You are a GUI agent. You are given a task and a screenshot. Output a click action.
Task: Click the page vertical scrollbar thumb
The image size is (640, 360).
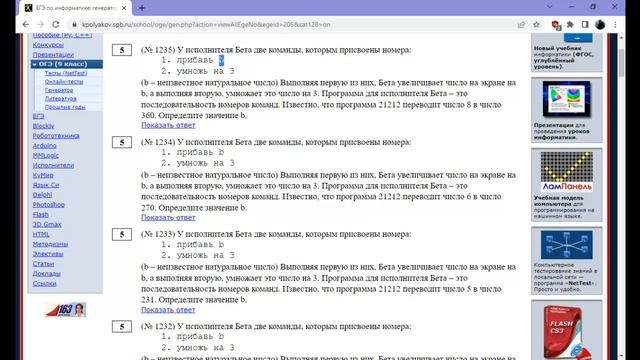click(621, 62)
